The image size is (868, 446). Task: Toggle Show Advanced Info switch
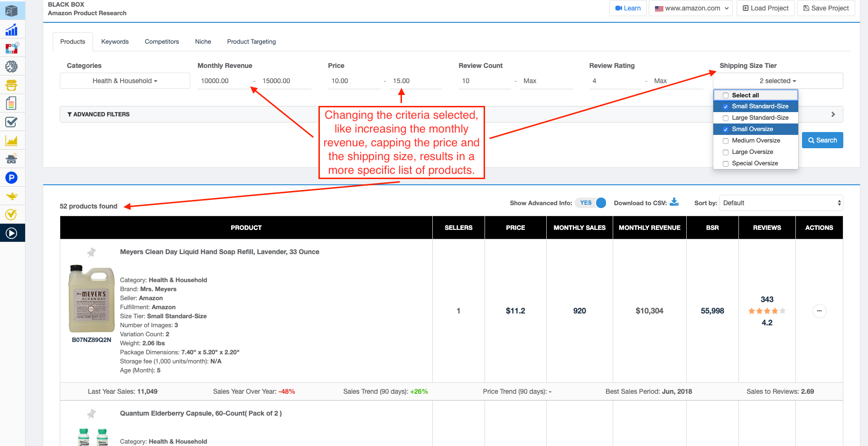click(591, 203)
